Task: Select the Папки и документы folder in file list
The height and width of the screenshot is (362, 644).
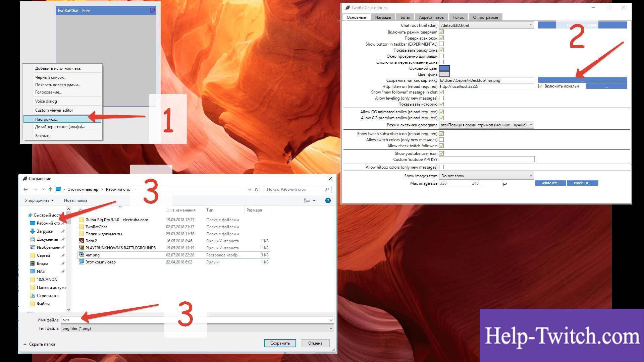Action: point(104,234)
